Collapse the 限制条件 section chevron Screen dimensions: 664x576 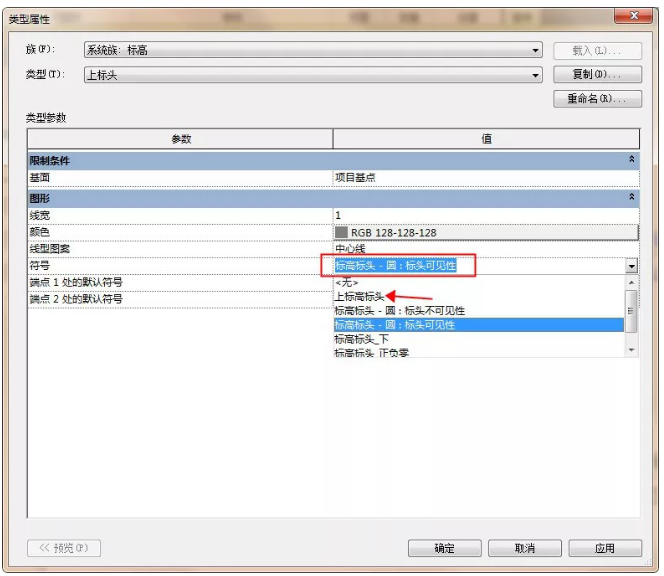pyautogui.click(x=631, y=160)
